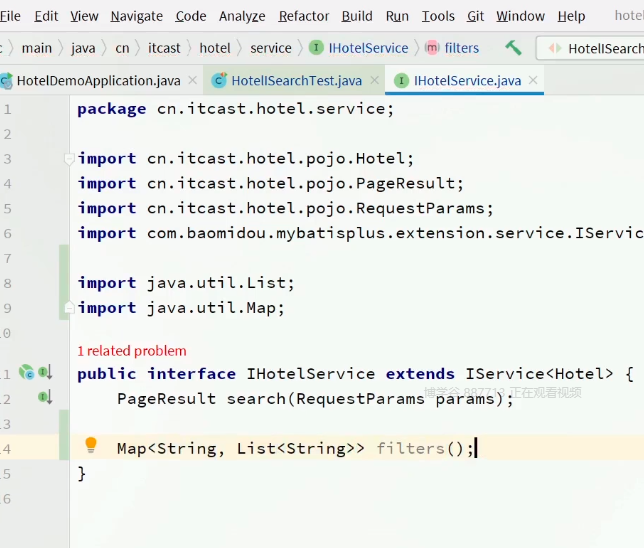Click line number 8 in gutter
This screenshot has width=644, height=548.
7,283
